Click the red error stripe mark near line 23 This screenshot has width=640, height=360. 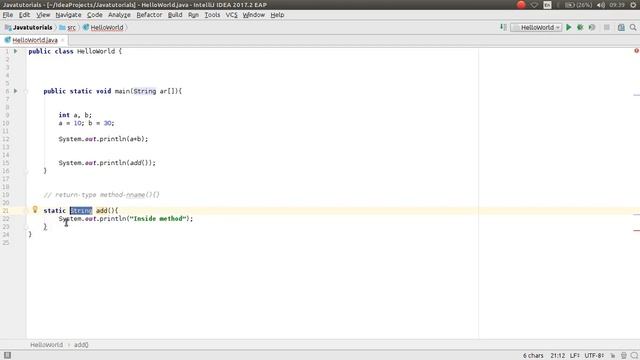click(636, 230)
